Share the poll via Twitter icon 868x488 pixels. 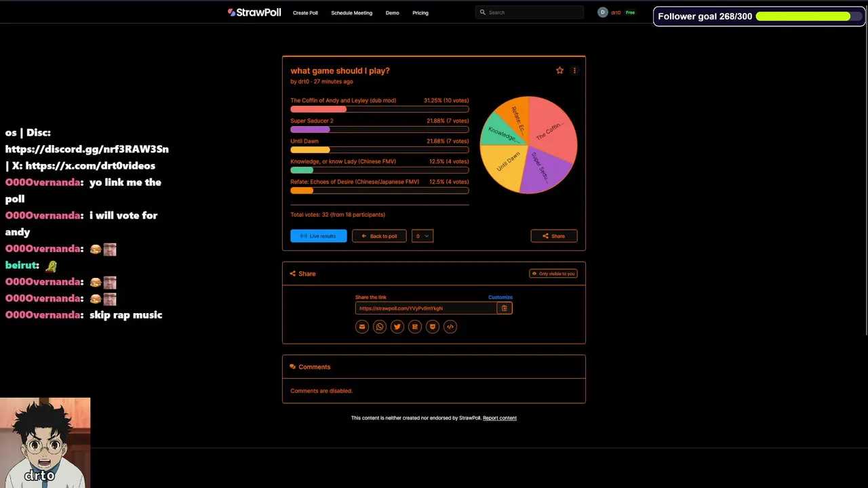point(397,327)
